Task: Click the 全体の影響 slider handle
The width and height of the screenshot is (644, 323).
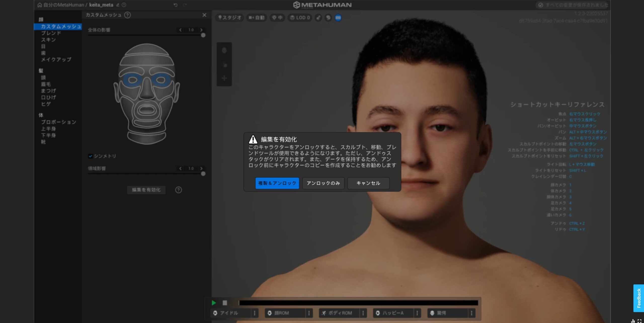Action: [203, 35]
